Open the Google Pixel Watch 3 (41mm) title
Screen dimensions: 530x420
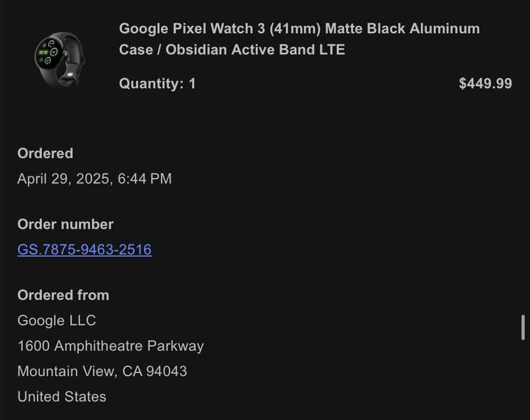point(219,29)
